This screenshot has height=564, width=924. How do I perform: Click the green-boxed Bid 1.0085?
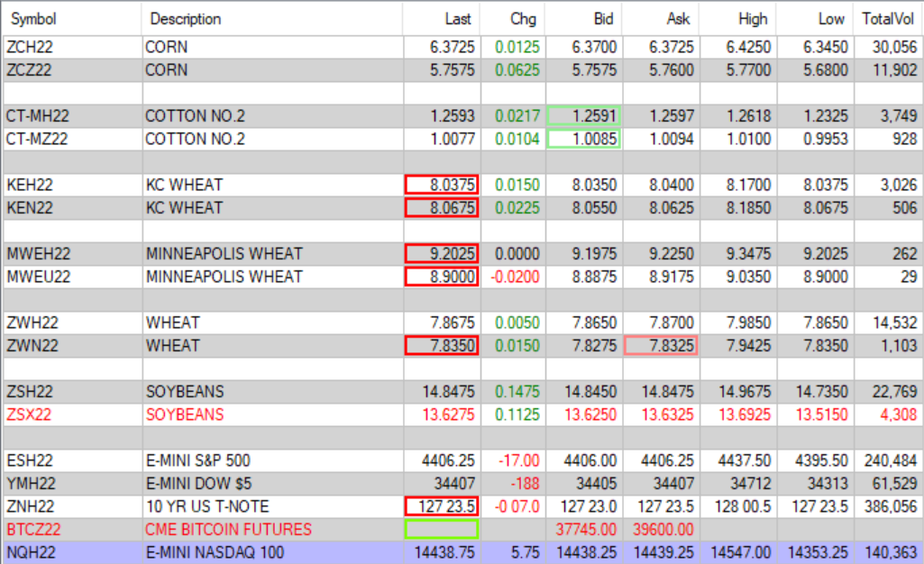(583, 139)
